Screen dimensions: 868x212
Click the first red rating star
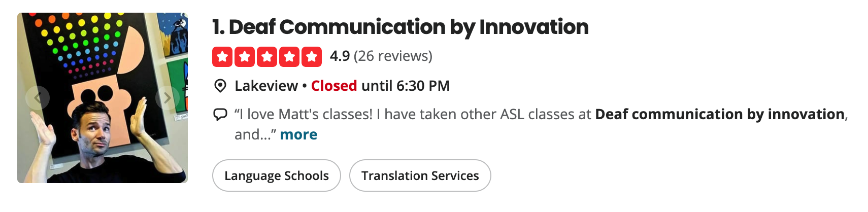[x=222, y=57]
